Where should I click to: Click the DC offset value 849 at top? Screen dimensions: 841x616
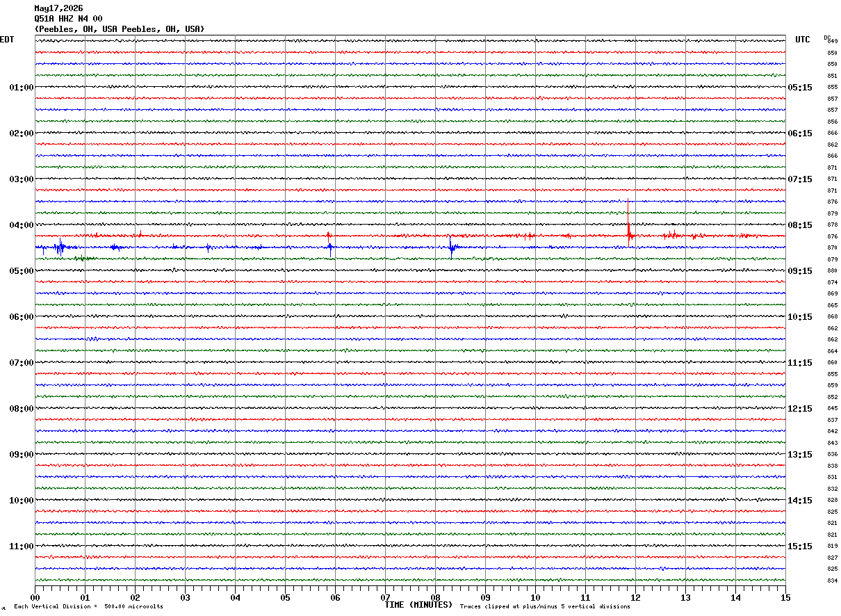point(833,42)
